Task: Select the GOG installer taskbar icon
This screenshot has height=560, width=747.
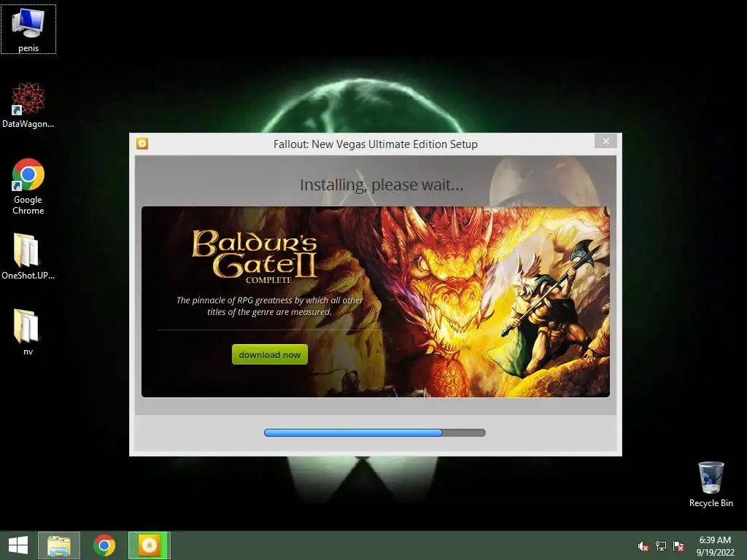Action: [x=149, y=545]
